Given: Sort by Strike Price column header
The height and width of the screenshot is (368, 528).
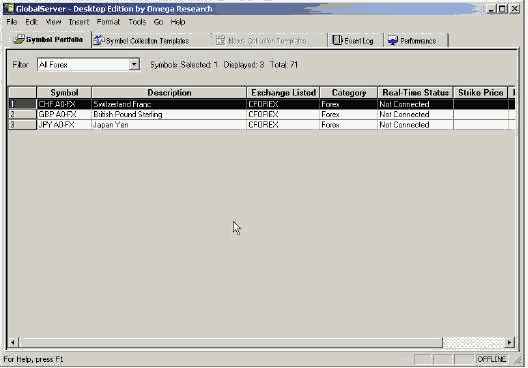Looking at the screenshot, I should pyautogui.click(x=480, y=93).
